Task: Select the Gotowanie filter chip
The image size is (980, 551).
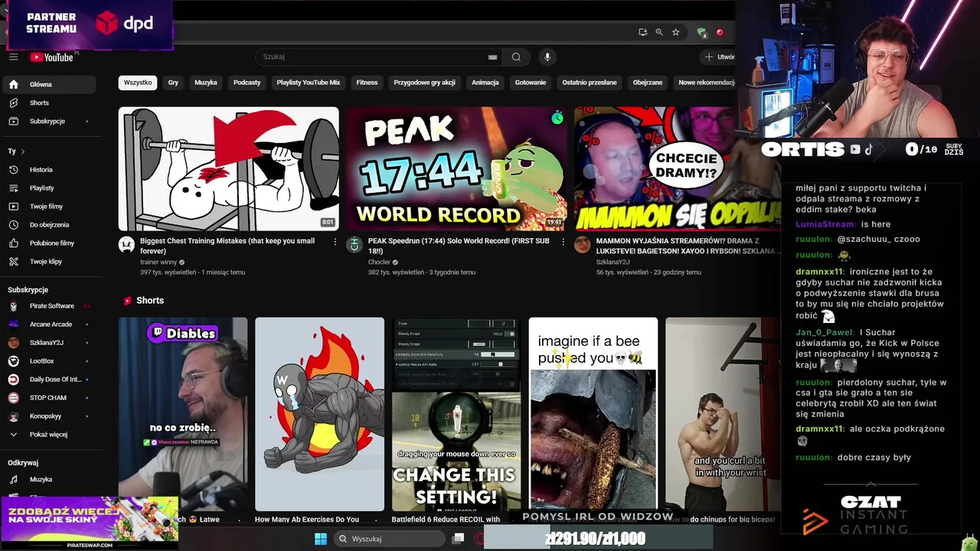Action: pyautogui.click(x=531, y=83)
